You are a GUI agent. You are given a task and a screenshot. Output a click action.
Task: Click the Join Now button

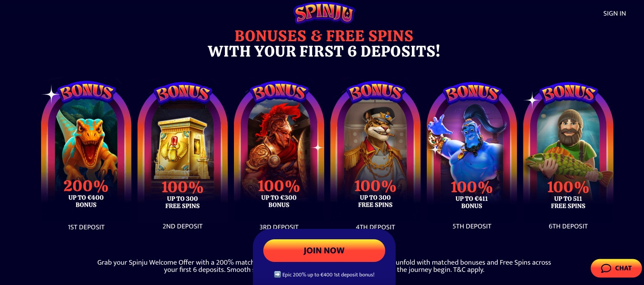click(x=324, y=251)
